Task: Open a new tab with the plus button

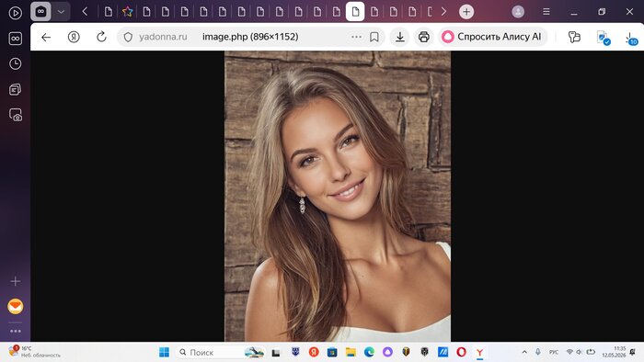Action: coord(466,11)
